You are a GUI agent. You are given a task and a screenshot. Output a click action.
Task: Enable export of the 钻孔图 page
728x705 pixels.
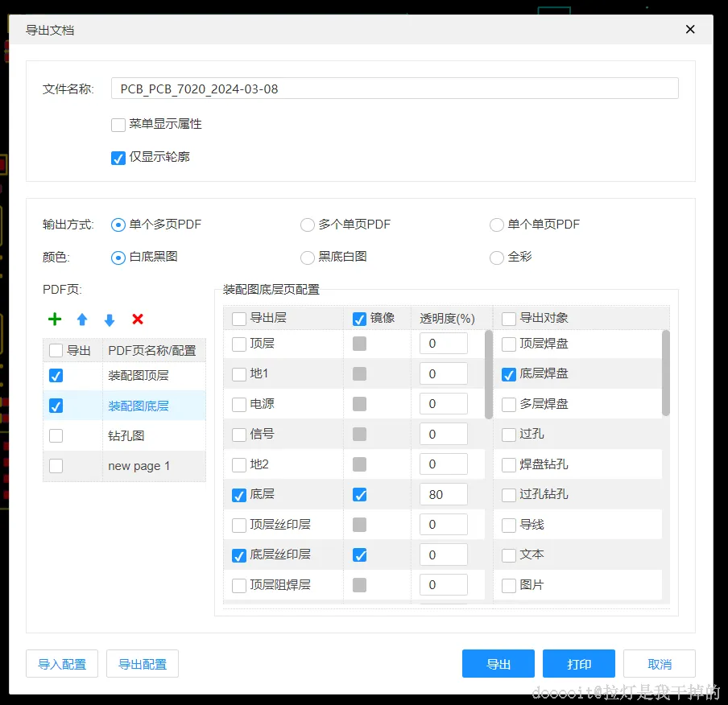tap(56, 435)
